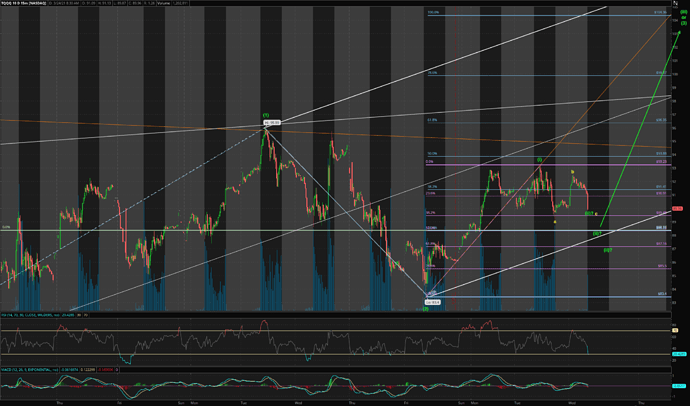The height and width of the screenshot is (406, 690).
Task: Select the RSI 70 level box
Action: pyautogui.click(x=86, y=315)
